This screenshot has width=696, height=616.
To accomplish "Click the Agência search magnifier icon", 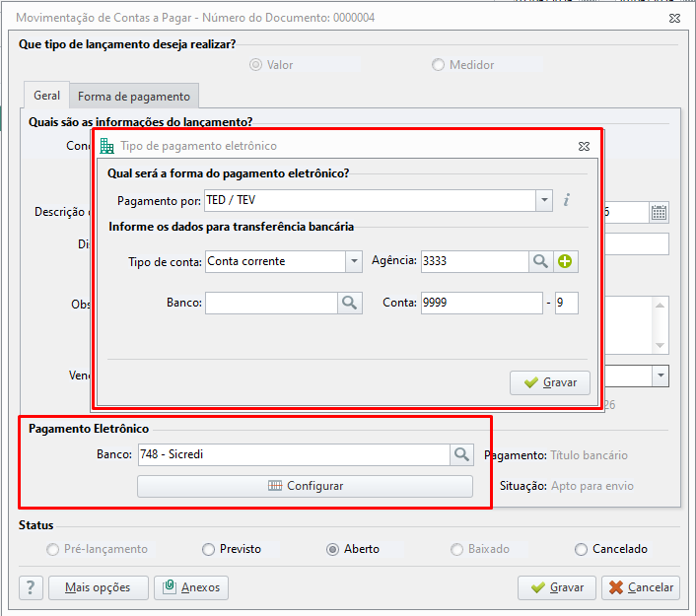I will 540,261.
